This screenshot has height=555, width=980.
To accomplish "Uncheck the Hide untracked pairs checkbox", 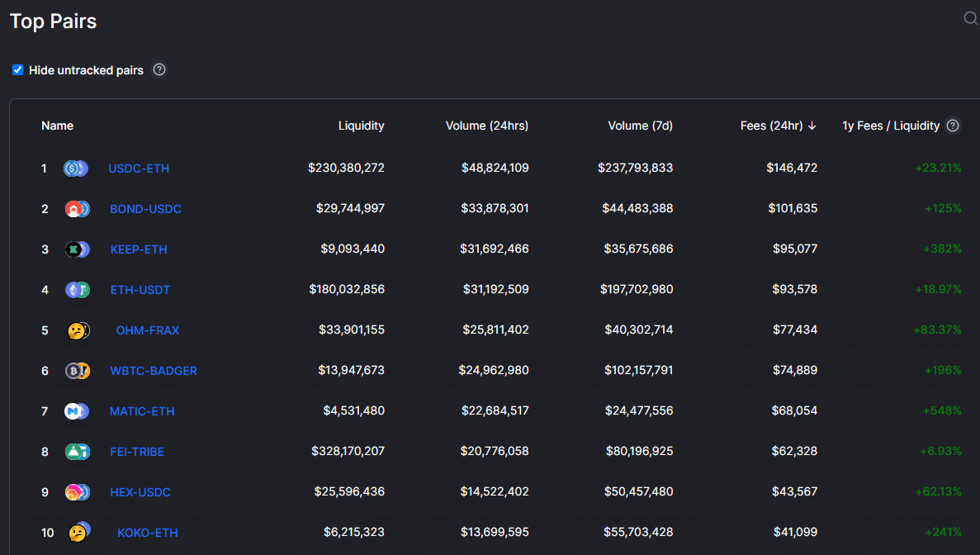I will click(17, 70).
